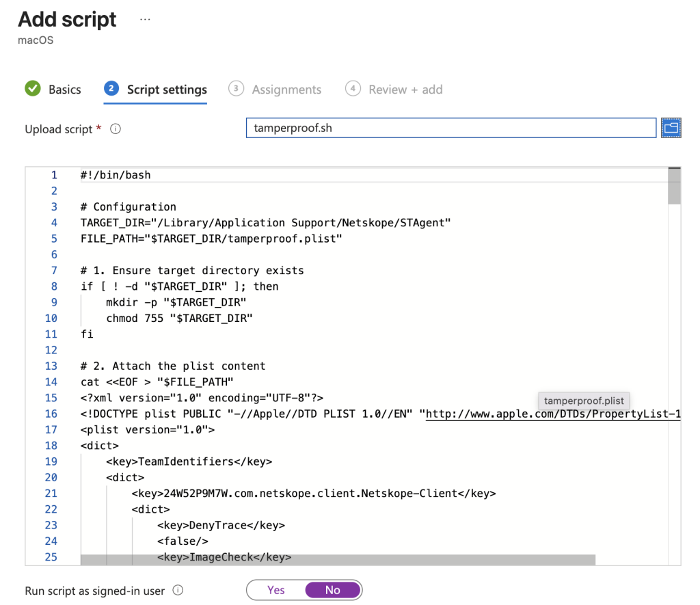This screenshot has height=605, width=700.
Task: Go to the Basics tab
Action: [x=65, y=90]
